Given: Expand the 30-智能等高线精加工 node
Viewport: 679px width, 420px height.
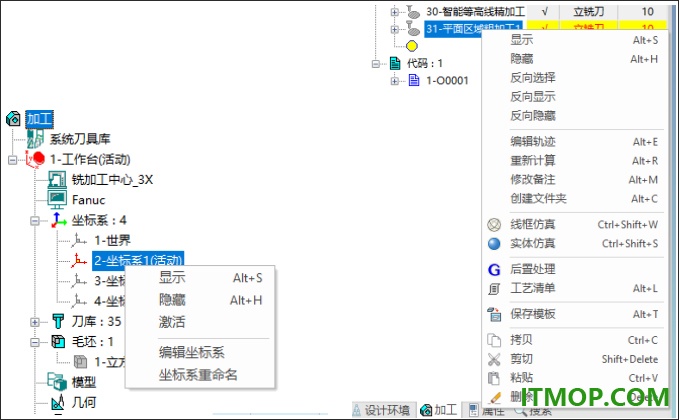Looking at the screenshot, I should pos(394,12).
